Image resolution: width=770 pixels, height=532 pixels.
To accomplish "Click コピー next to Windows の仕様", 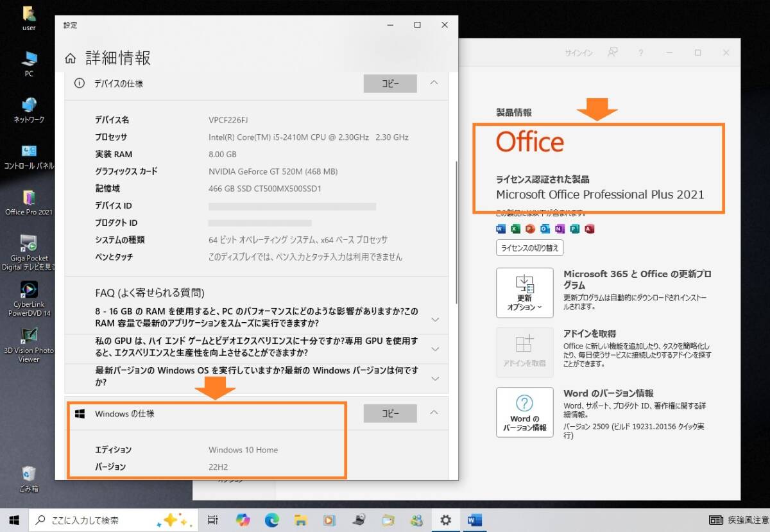I will point(390,413).
